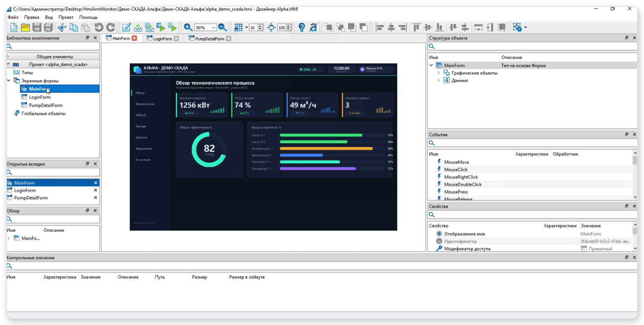Screen dimensions: 644x325
Task: Cut selection with the scissors icon
Action: coord(62,27)
